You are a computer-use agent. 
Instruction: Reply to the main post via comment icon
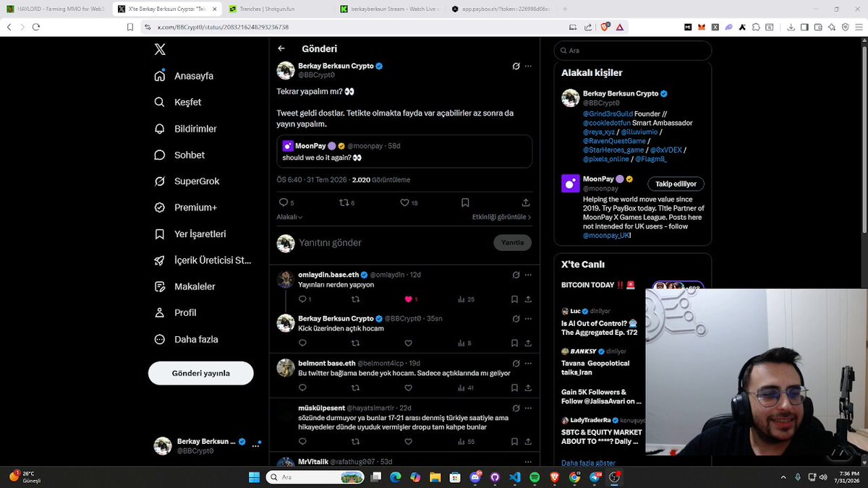click(283, 202)
